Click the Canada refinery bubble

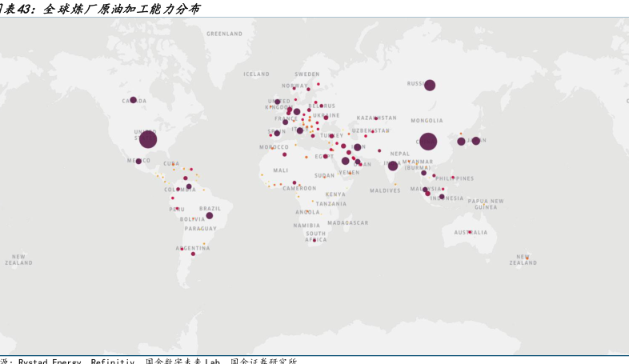pos(134,100)
